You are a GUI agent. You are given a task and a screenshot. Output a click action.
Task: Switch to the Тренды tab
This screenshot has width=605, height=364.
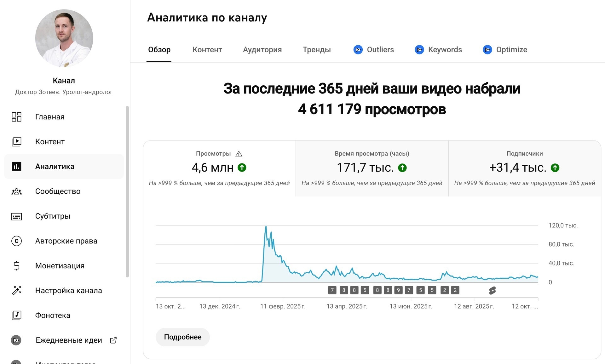click(317, 50)
